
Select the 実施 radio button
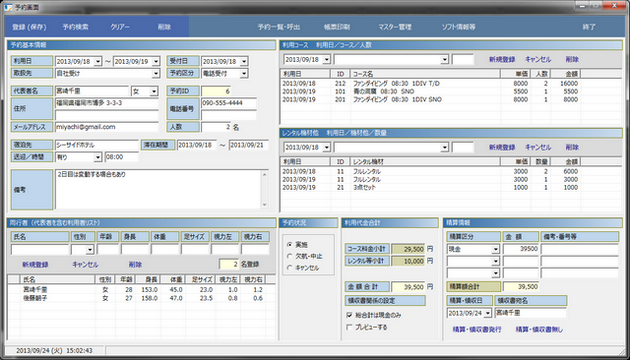click(289, 244)
